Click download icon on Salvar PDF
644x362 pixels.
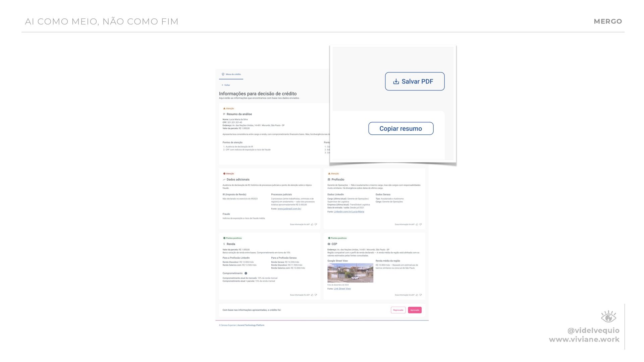[x=396, y=81]
